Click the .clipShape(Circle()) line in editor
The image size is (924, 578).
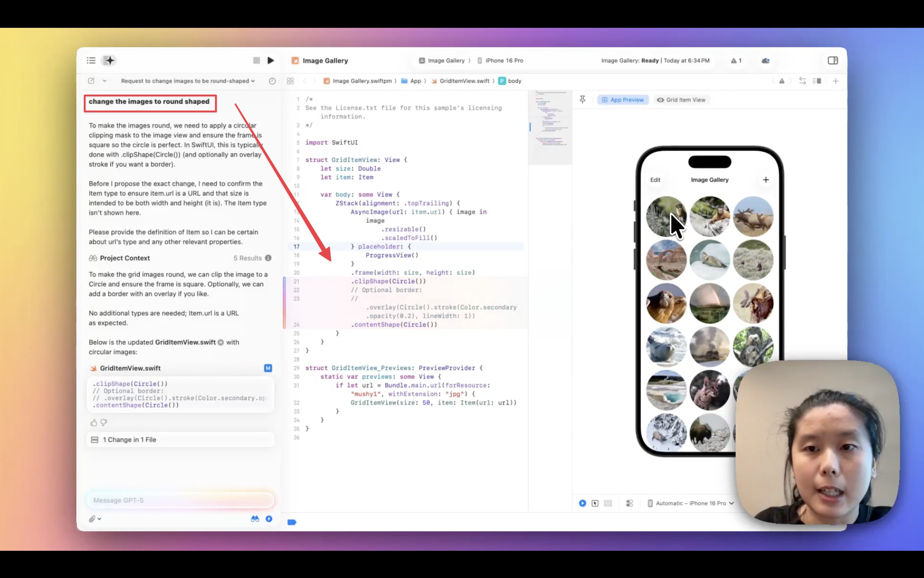388,281
